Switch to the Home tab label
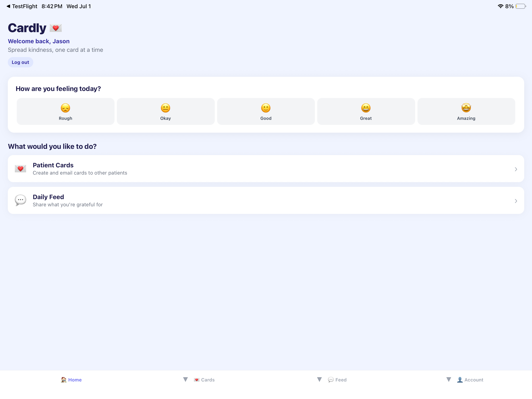Image resolution: width=532 pixels, height=399 pixels. [x=75, y=380]
